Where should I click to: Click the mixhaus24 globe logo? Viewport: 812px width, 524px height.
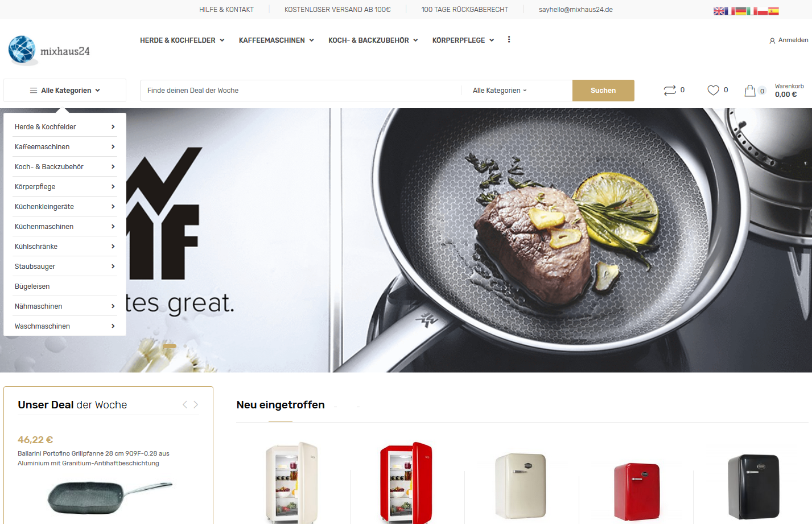pos(22,50)
